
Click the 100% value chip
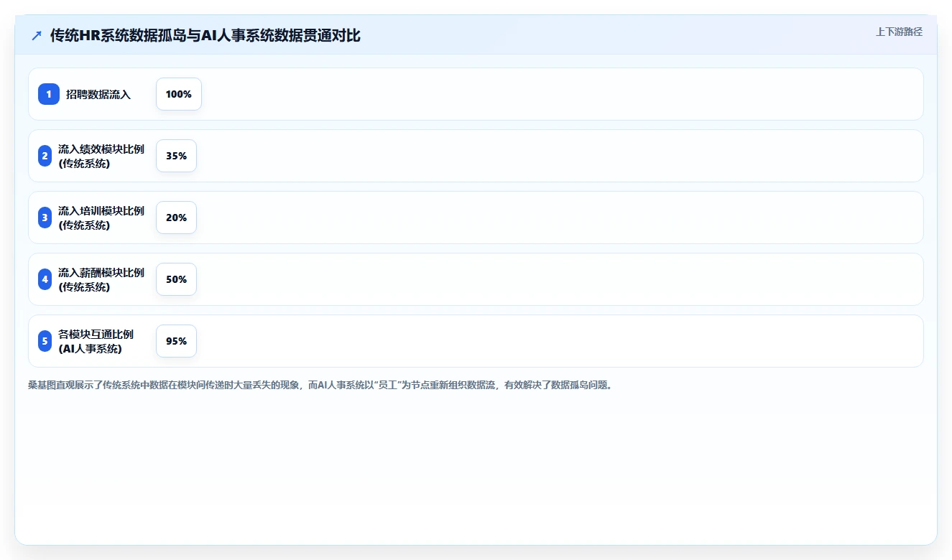point(179,94)
